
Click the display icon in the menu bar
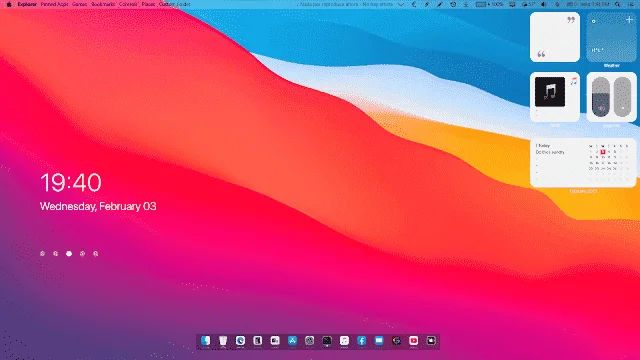pos(512,4)
